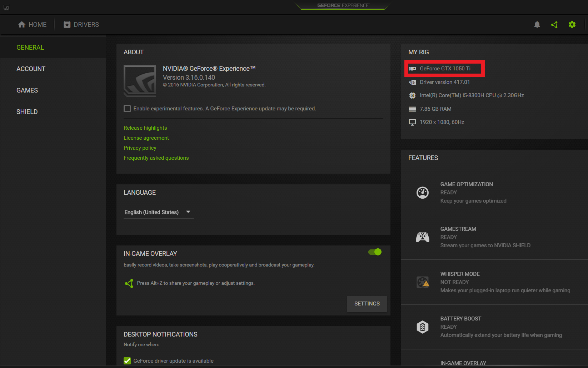Click the GeForce Experience app logo thumbnail
Image resolution: width=588 pixels, height=368 pixels.
[140, 81]
